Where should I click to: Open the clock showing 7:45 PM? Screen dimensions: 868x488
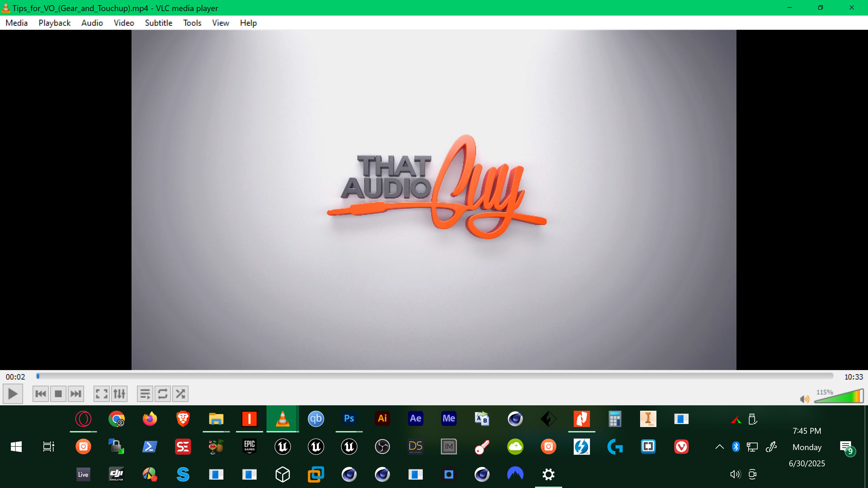(807, 431)
